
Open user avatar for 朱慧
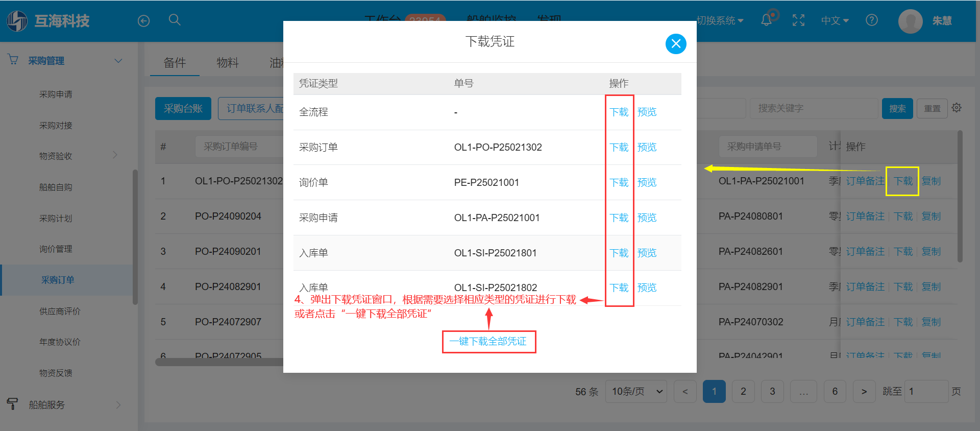point(910,21)
